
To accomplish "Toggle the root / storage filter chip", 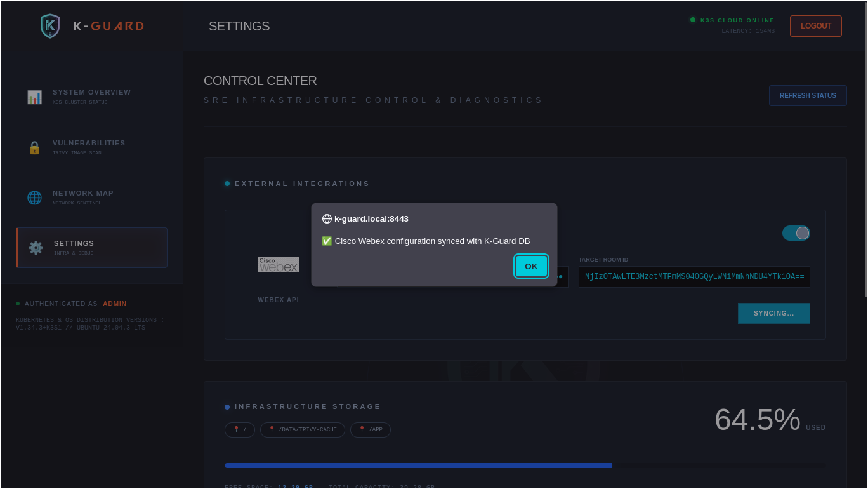I will (x=240, y=429).
